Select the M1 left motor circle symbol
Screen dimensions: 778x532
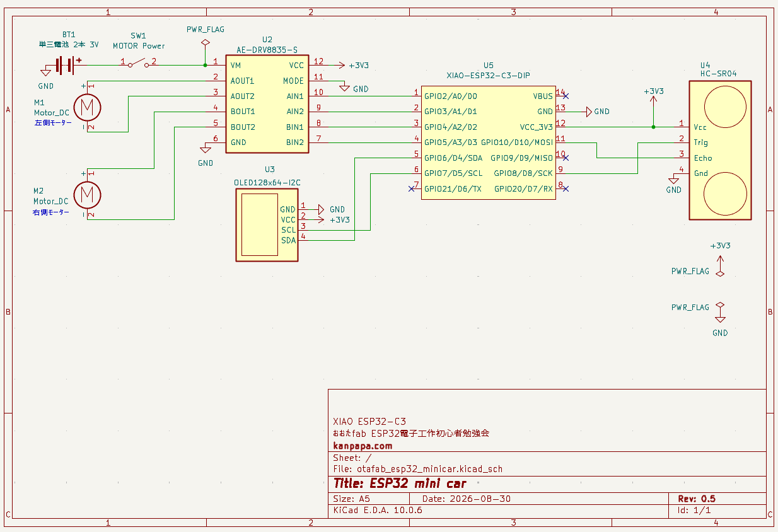pyautogui.click(x=88, y=107)
